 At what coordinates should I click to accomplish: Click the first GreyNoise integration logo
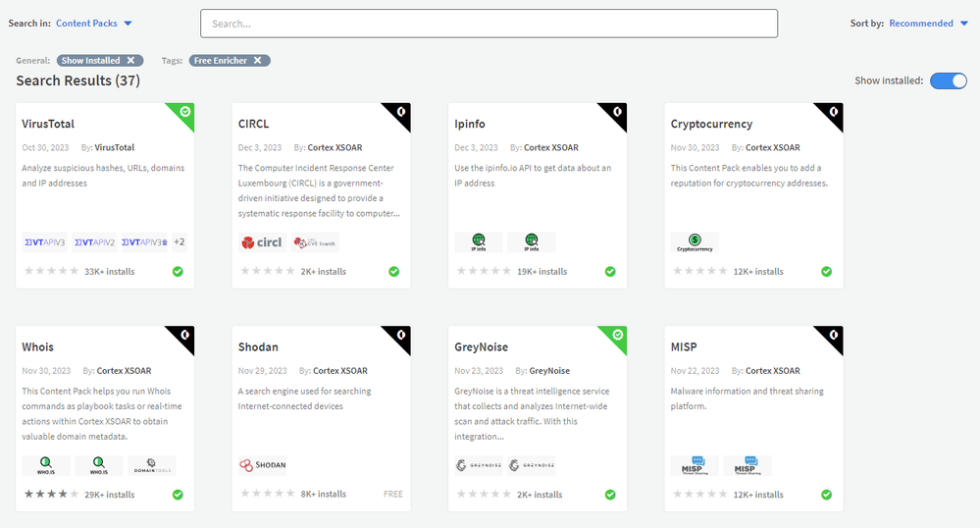coord(478,465)
